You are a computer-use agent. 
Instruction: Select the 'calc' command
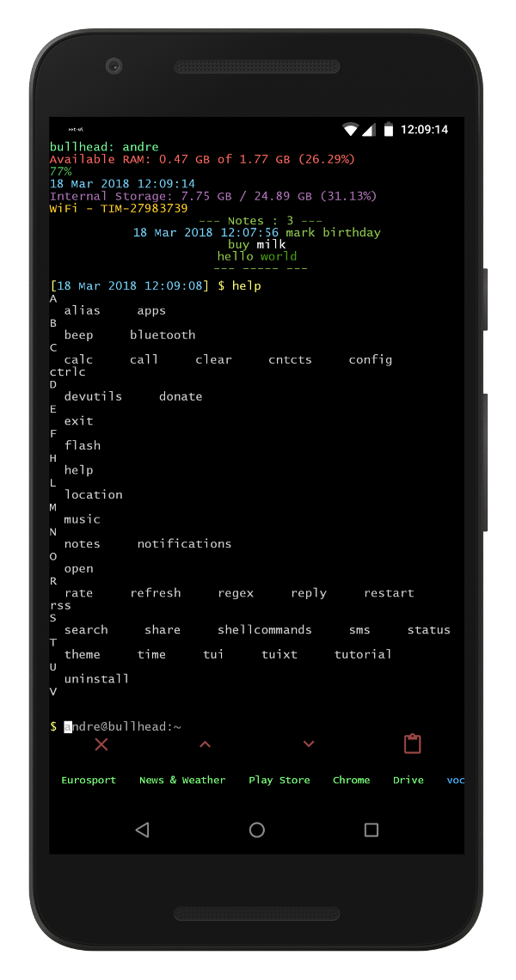click(78, 360)
